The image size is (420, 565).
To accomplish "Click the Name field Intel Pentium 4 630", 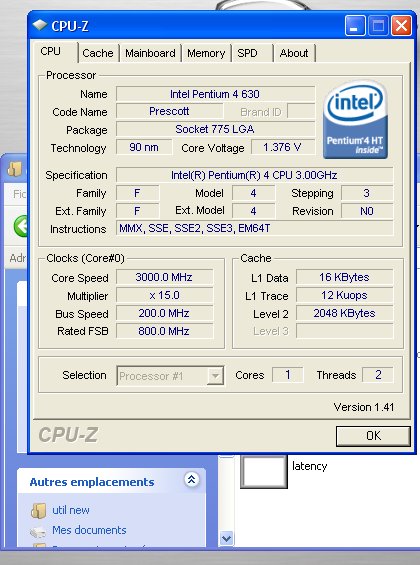I will tap(215, 94).
